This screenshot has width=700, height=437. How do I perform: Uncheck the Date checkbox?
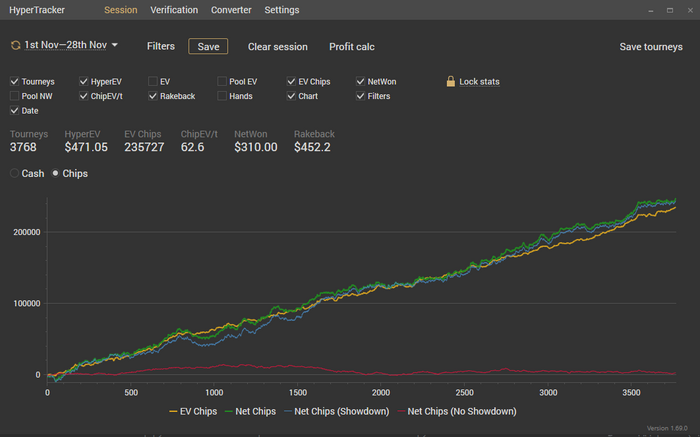(14, 111)
